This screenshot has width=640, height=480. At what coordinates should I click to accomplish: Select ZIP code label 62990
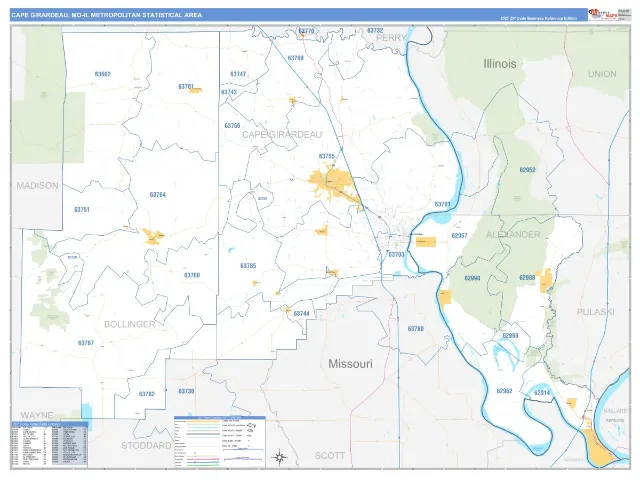click(x=472, y=278)
